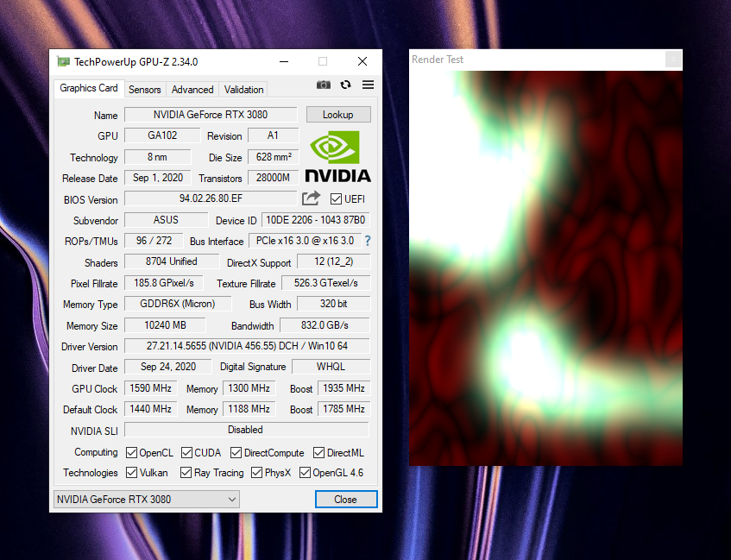The image size is (731, 560).
Task: Toggle the UEFI checkbox
Action: coord(336,199)
